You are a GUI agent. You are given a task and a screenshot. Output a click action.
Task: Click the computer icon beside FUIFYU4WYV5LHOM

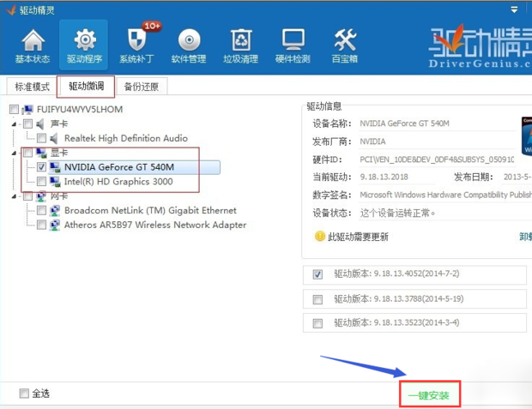pos(27,110)
